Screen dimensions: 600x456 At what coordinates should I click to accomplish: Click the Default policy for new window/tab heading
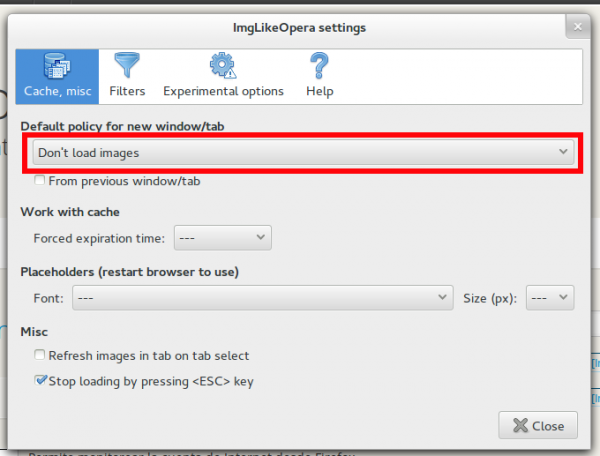pos(122,126)
